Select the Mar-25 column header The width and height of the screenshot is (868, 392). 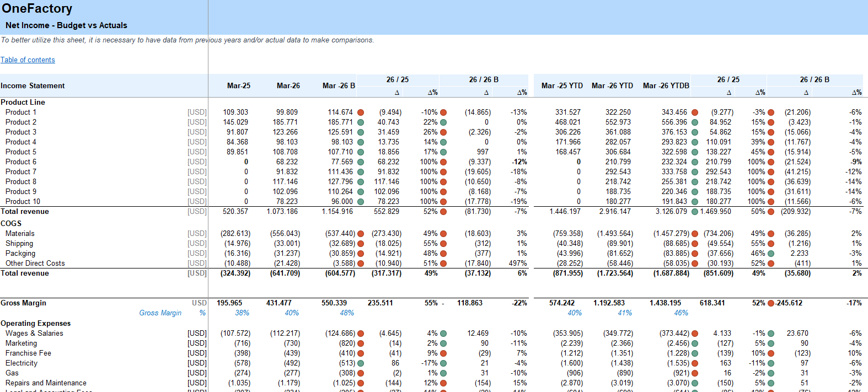[x=239, y=85]
